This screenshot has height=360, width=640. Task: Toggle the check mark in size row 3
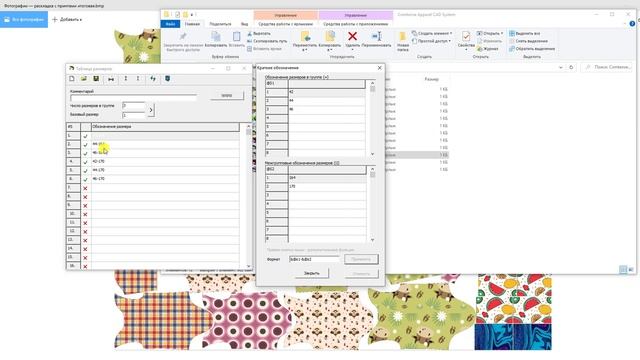(x=85, y=153)
